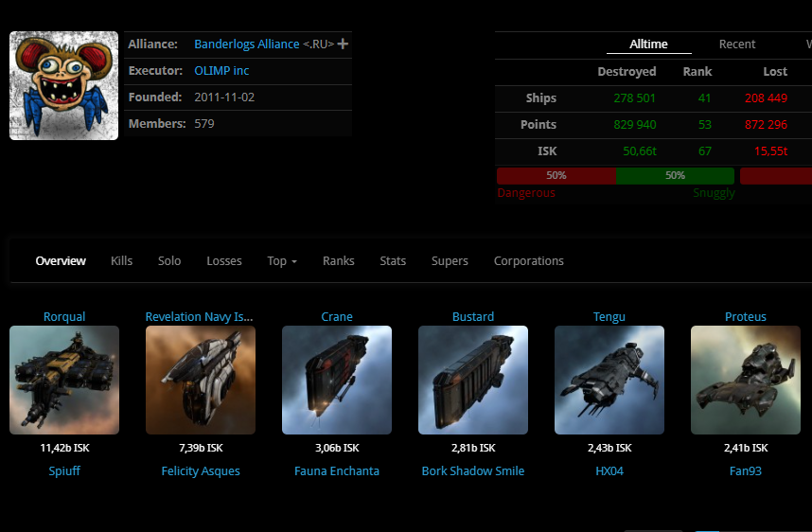Switch to the Kills tab

click(121, 261)
